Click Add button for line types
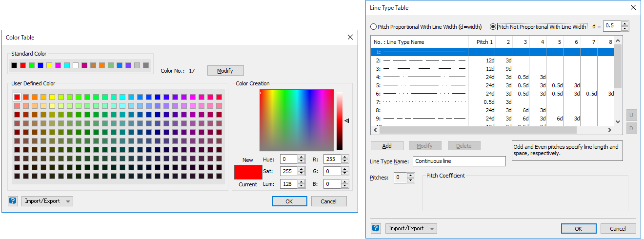The height and width of the screenshot is (239, 644). [x=387, y=145]
